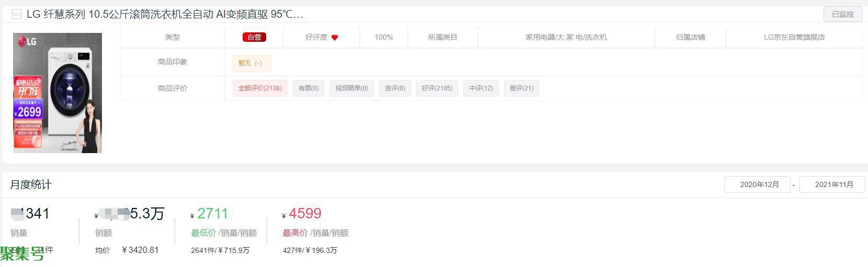Image resolution: width=868 pixels, height=267 pixels.
Task: Open the LG washing machine product thumbnail
Action: 58,93
